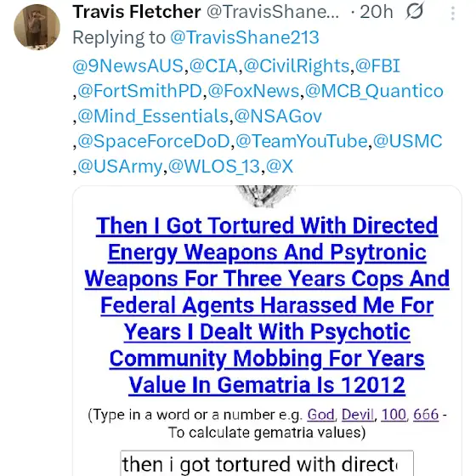Open the @WLOS_13 mention
Viewport: 476px width, 476px height.
click(214, 167)
